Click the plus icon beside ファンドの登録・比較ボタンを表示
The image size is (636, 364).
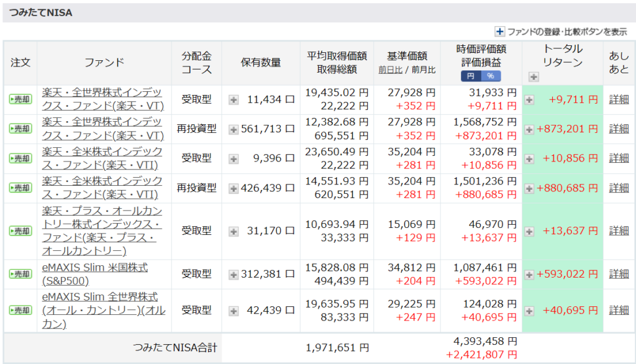(x=500, y=32)
